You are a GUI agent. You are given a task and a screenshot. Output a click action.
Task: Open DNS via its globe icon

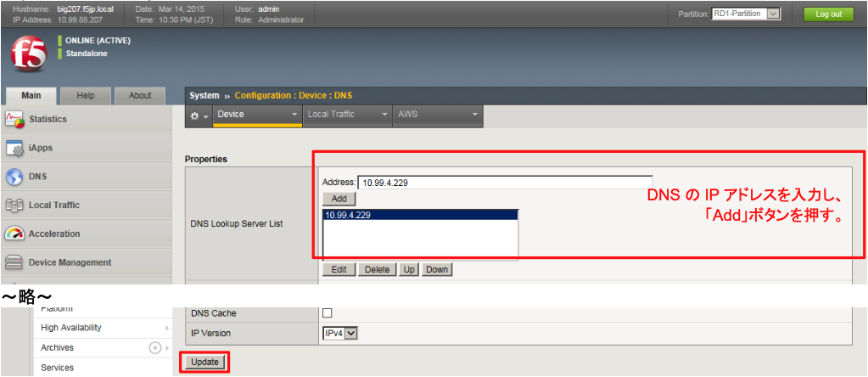(14, 177)
